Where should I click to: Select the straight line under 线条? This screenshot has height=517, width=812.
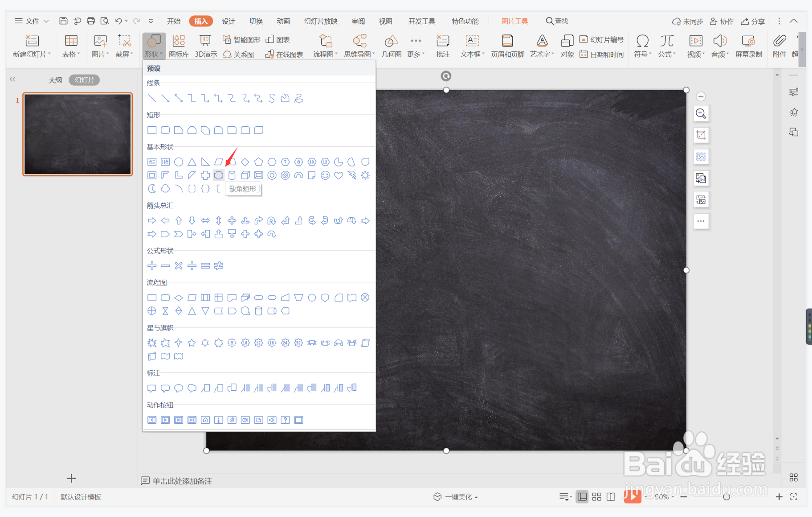152,98
